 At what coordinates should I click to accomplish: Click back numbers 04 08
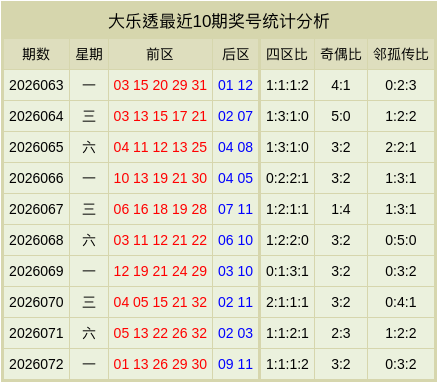[x=235, y=147]
